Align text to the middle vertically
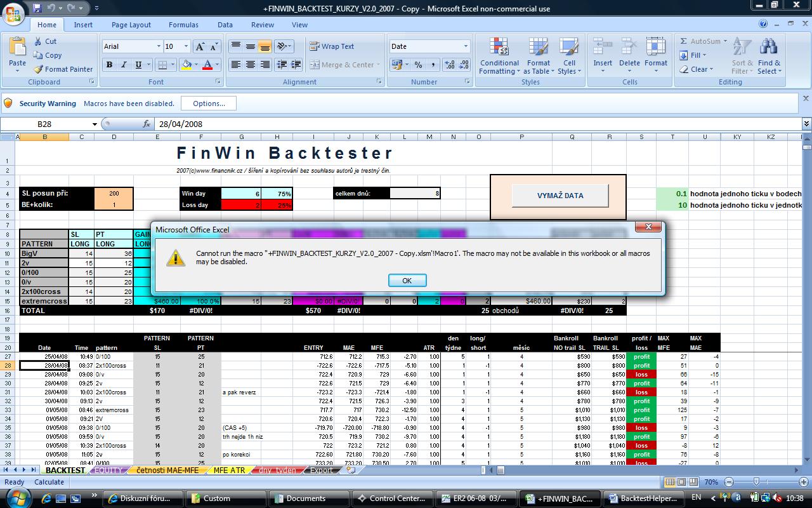This screenshot has height=508, width=812. (251, 46)
